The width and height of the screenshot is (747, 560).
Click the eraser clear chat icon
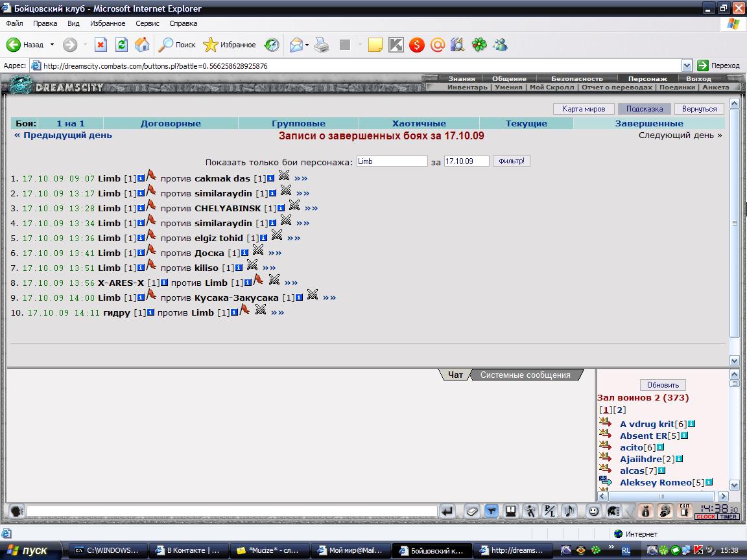tap(471, 511)
